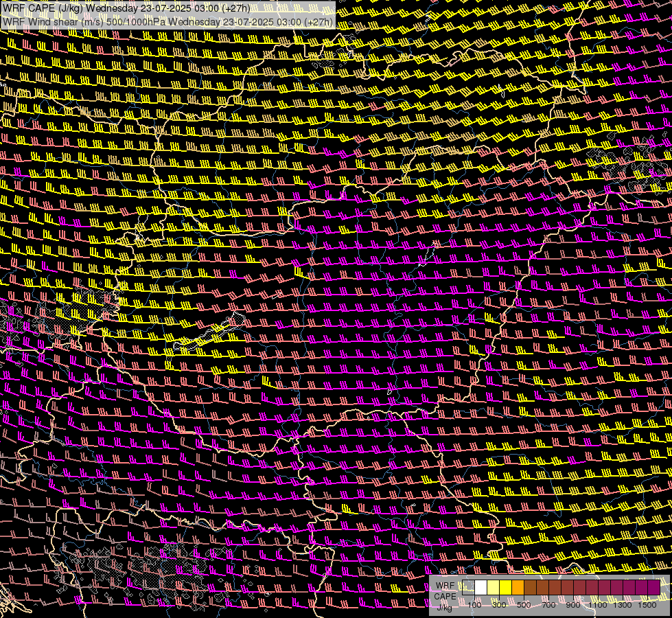Viewport: 672px width, 618px height.
Task: Click the 300 legend value
Action: pyautogui.click(x=499, y=605)
